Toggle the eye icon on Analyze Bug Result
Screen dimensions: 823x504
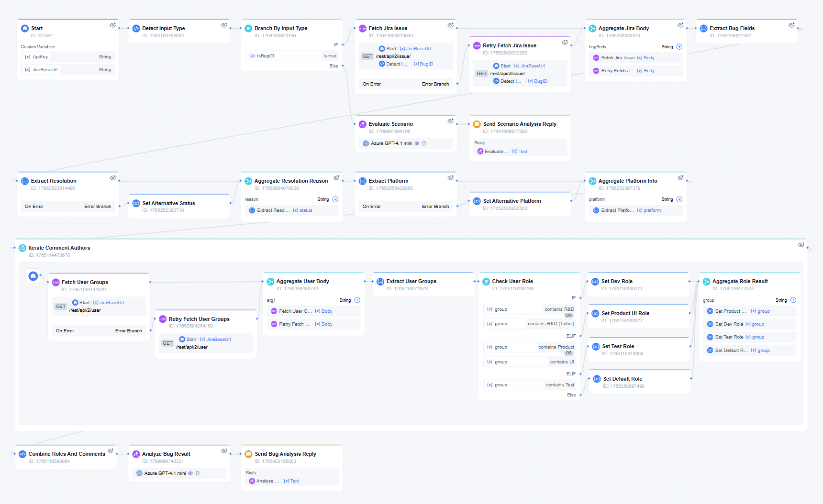(224, 451)
